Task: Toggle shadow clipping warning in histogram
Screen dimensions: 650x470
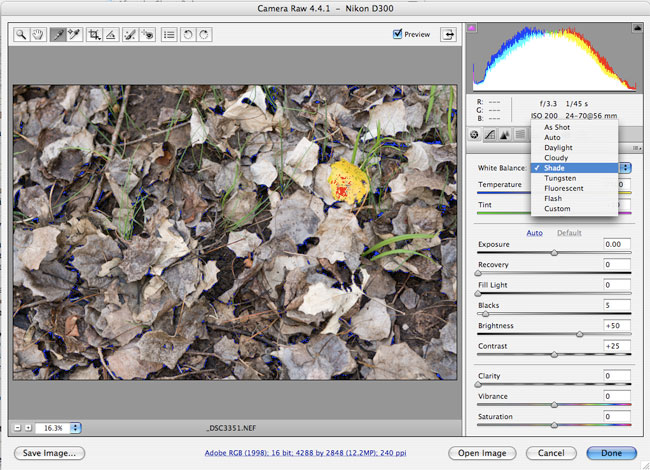Action: [471, 28]
